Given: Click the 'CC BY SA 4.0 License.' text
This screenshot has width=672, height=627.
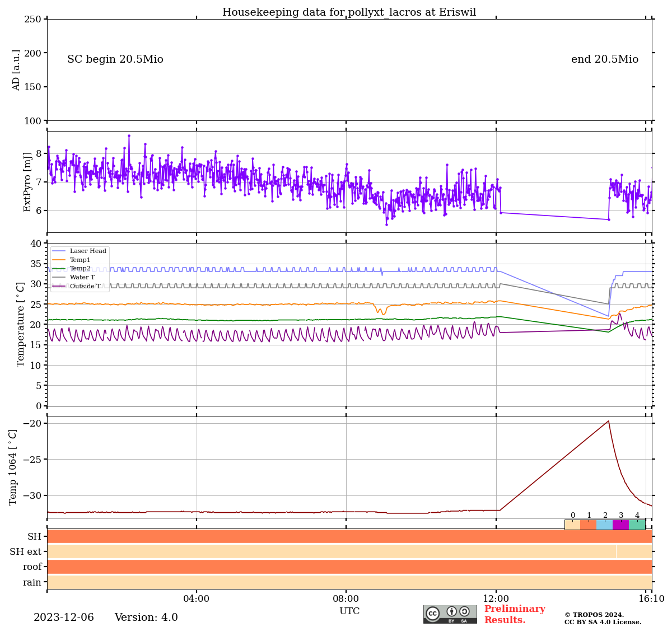Looking at the screenshot, I should [x=603, y=622].
